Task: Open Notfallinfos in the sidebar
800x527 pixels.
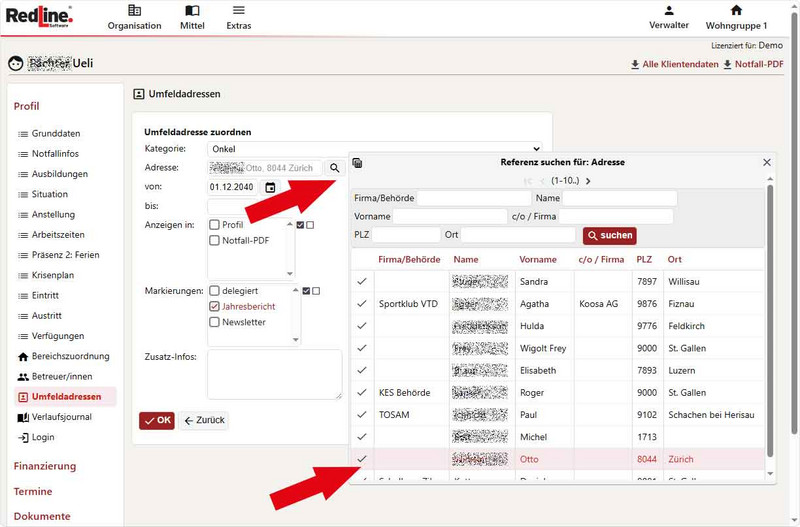Action: point(55,154)
